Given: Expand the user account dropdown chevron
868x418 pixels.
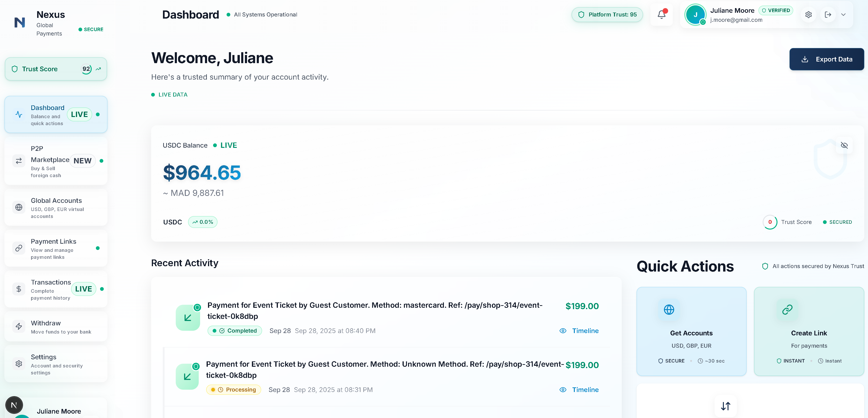Looking at the screenshot, I should [843, 14].
